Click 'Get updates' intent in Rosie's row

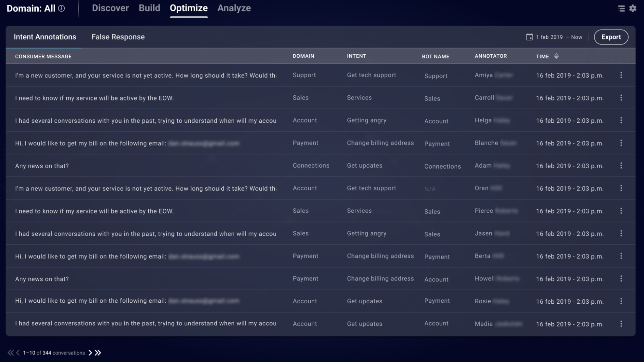tap(365, 301)
